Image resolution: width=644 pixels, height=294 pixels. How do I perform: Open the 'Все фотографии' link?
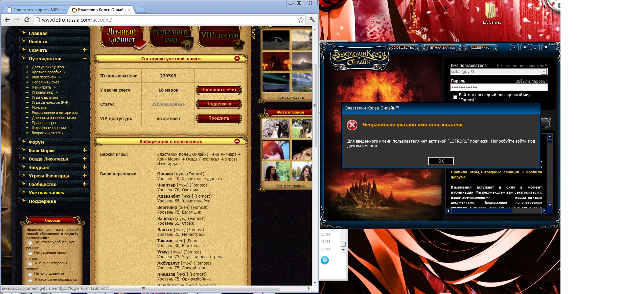pos(291,186)
